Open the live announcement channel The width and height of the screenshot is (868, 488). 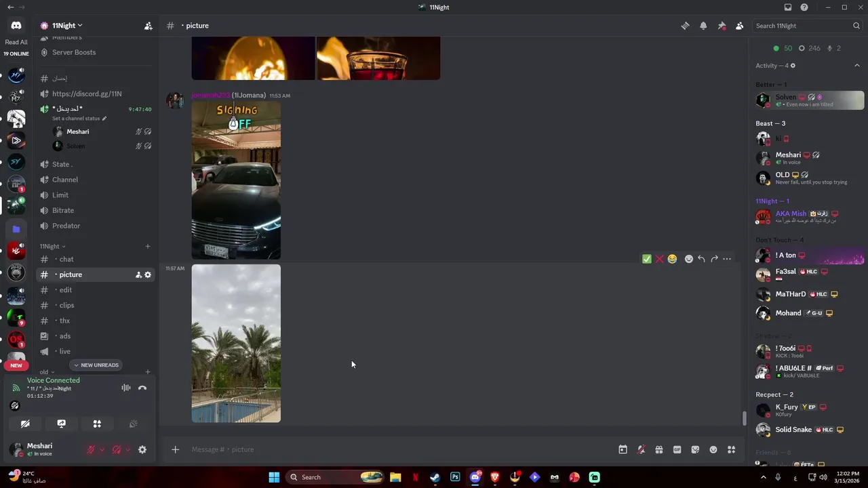65,351
